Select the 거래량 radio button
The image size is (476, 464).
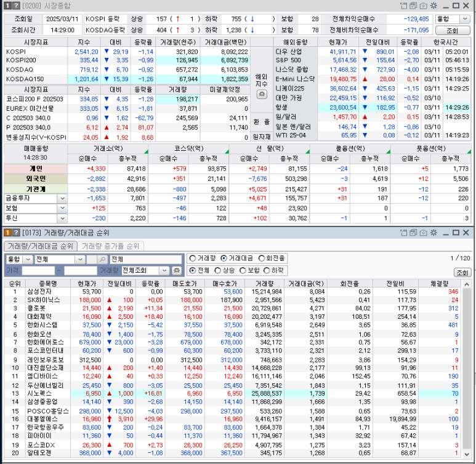[x=192, y=258]
